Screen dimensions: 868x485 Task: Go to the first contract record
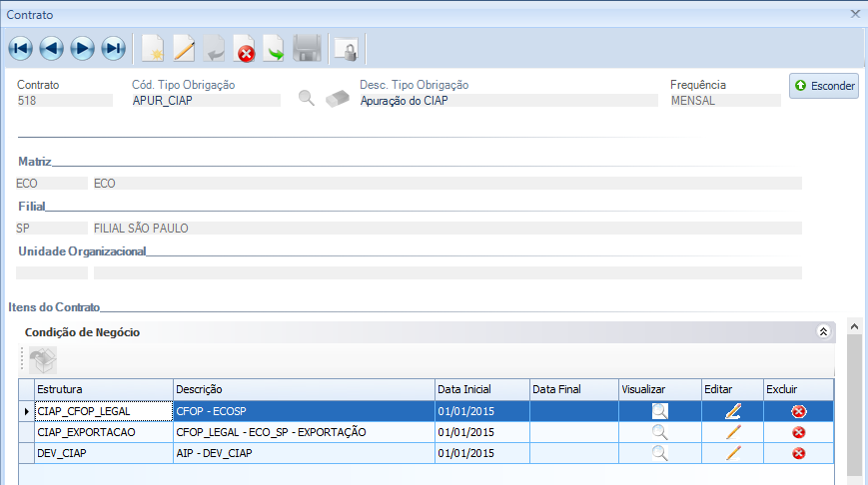(20, 48)
